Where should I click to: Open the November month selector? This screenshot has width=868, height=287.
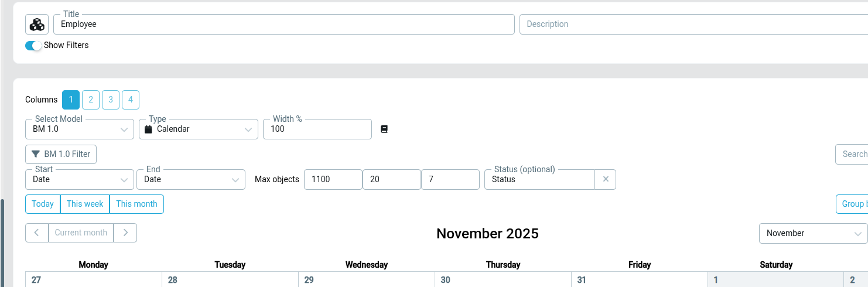point(813,233)
